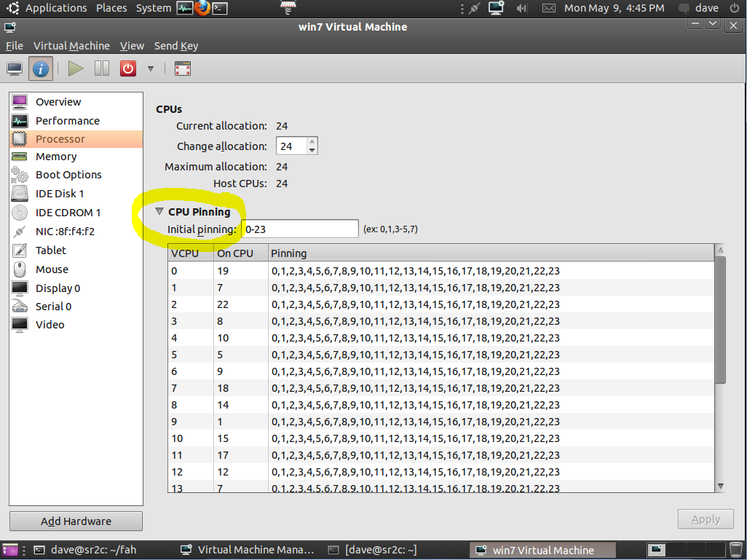This screenshot has height=560, width=747.
Task: Launch Terminal from top panel
Action: pyautogui.click(x=220, y=8)
